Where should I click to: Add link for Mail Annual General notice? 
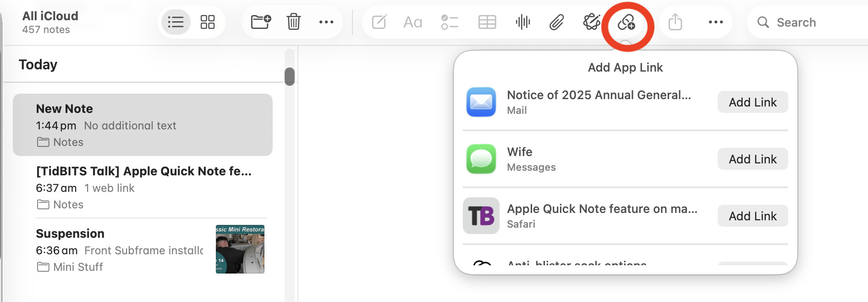tap(753, 102)
